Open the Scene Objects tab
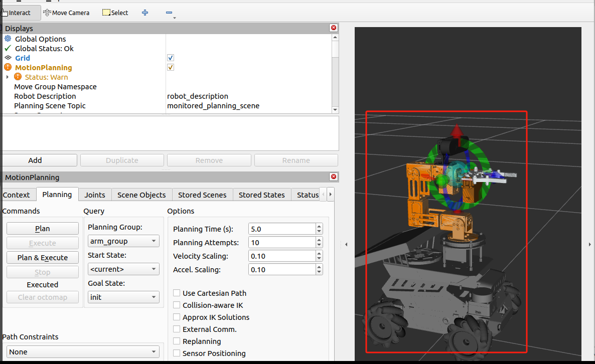Image resolution: width=595 pixels, height=364 pixels. tap(141, 195)
